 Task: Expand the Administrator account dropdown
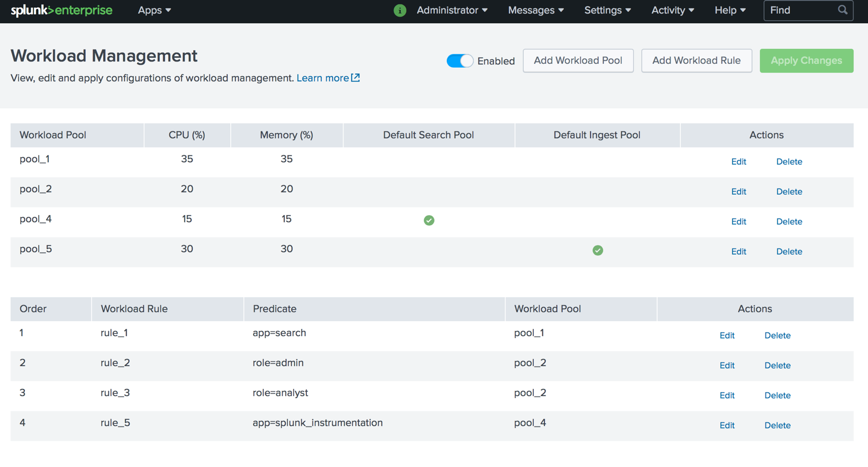(x=452, y=10)
